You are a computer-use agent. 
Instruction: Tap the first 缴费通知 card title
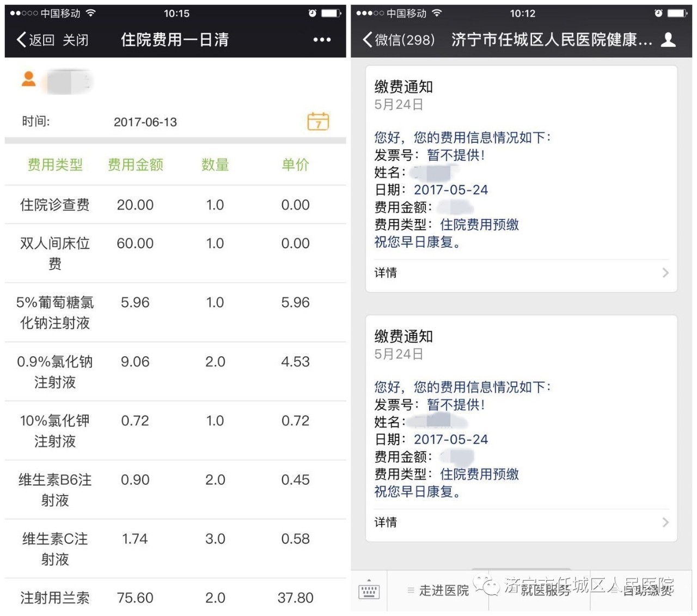[403, 87]
